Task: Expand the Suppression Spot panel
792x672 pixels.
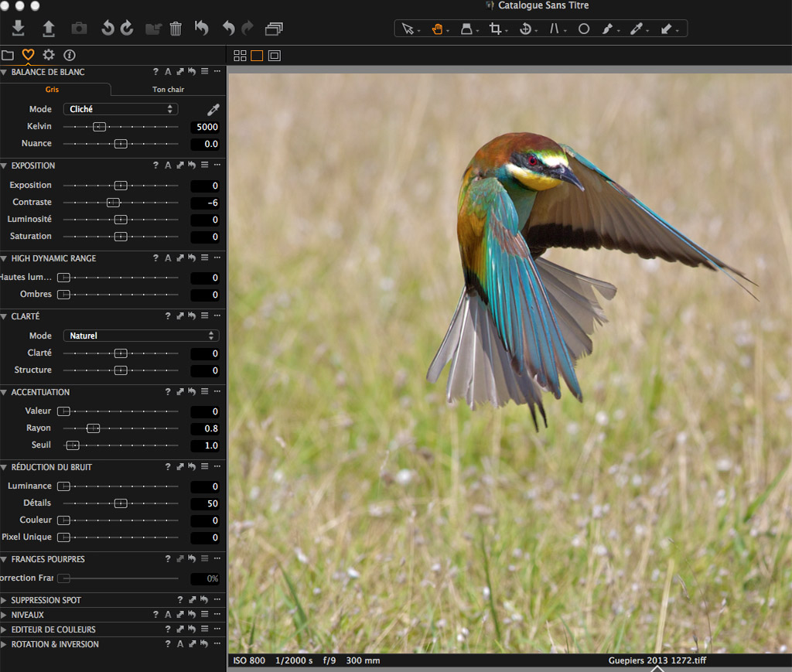Action: tap(4, 600)
